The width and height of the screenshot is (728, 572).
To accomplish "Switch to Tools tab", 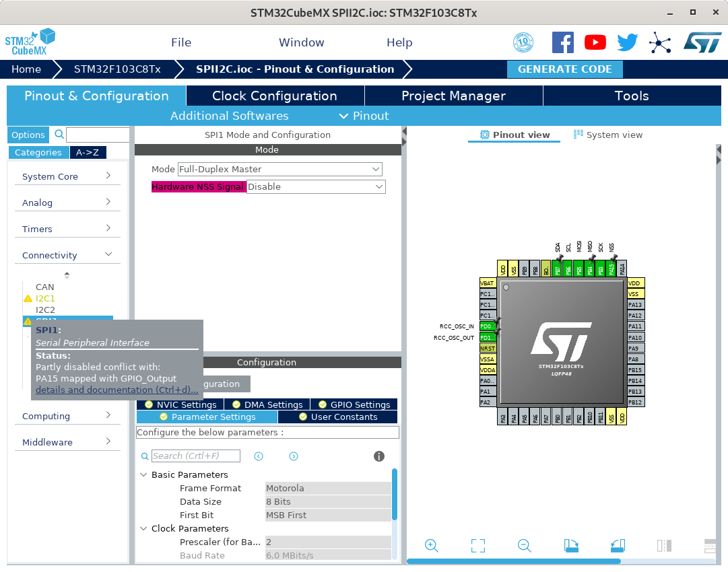I will (x=632, y=96).
